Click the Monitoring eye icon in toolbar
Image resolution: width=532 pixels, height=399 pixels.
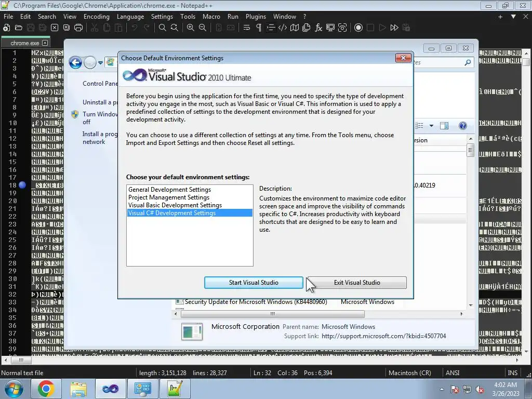(342, 28)
